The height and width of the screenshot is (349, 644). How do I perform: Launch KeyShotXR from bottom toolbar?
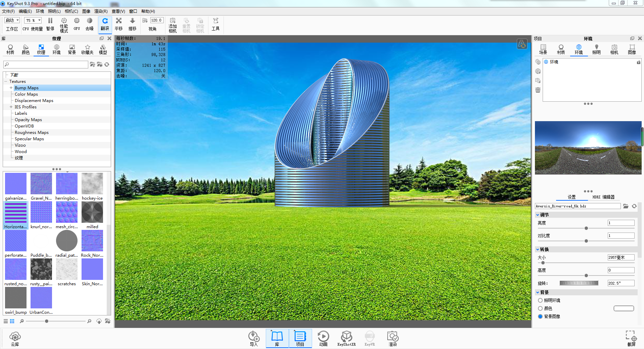[x=346, y=338]
